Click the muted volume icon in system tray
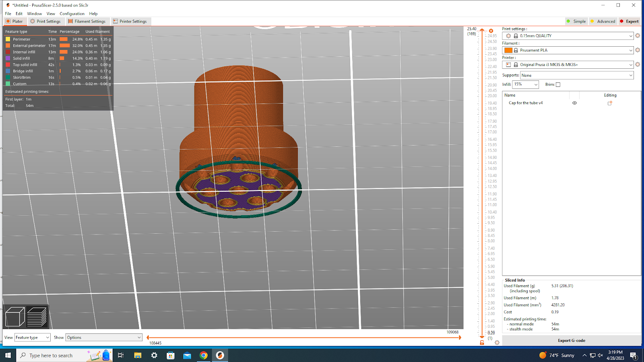 (601, 355)
